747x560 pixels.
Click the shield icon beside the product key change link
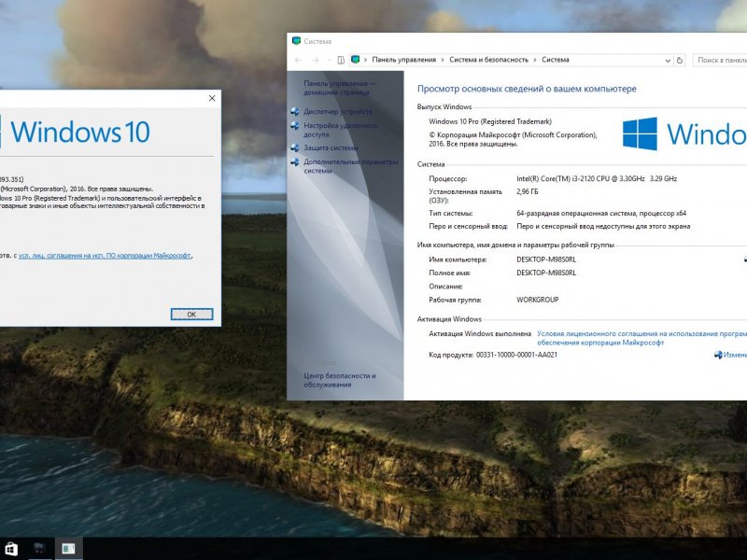click(718, 355)
